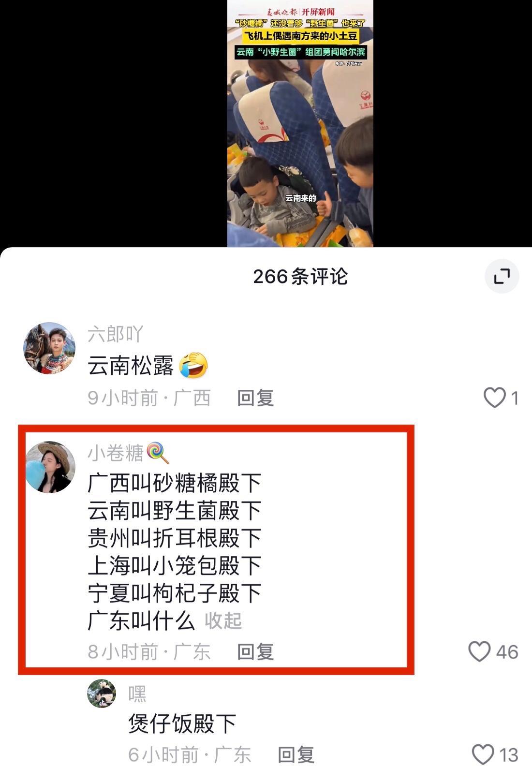532x767 pixels.
Task: Tap the laughing emoji in 六郎吖's comment
Action: 193,365
